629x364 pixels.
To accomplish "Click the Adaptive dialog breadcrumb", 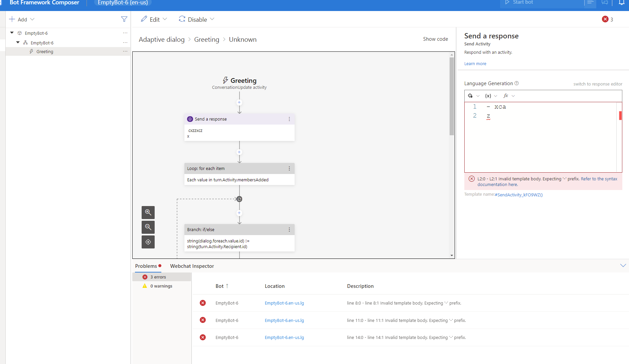I will point(162,39).
